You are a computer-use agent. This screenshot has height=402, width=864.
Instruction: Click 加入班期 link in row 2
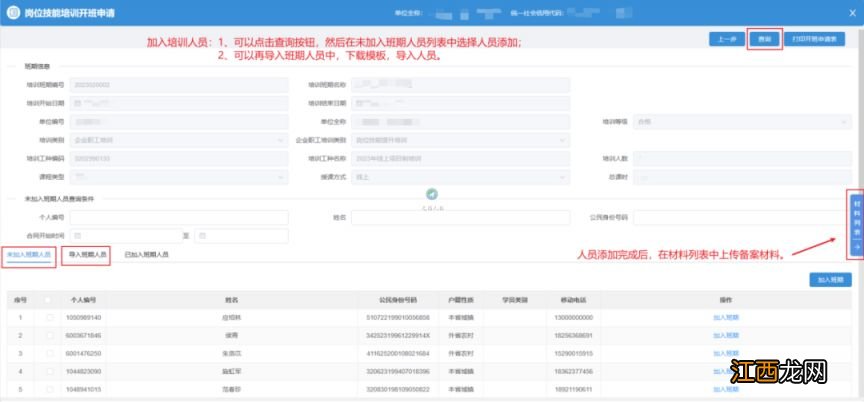726,335
